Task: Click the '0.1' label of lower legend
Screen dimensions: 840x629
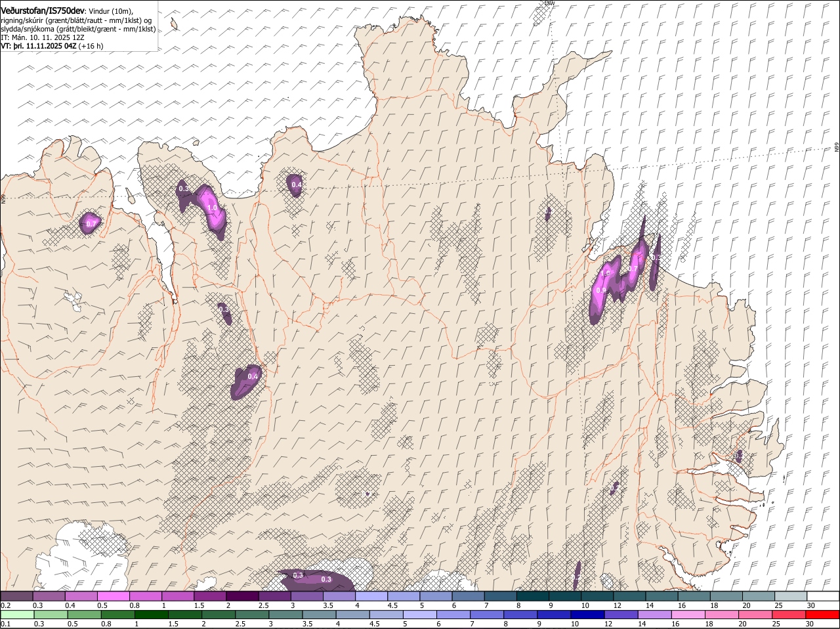Action: point(5,624)
